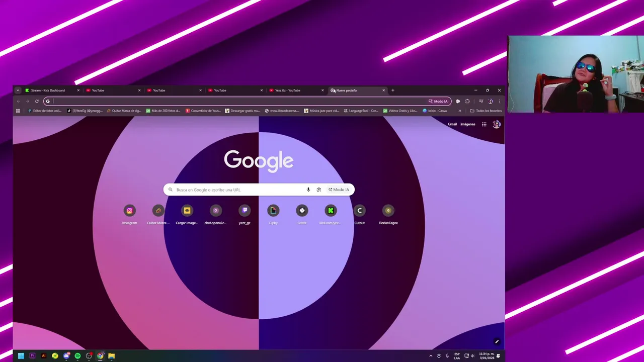The image size is (644, 362).
Task: Open the Gmail link
Action: pyautogui.click(x=452, y=124)
